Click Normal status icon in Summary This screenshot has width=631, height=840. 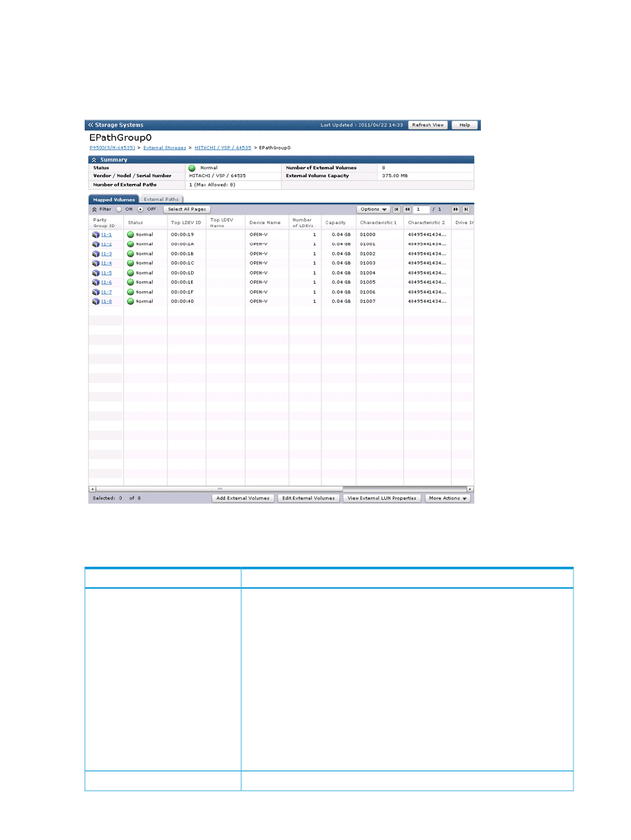coord(192,168)
